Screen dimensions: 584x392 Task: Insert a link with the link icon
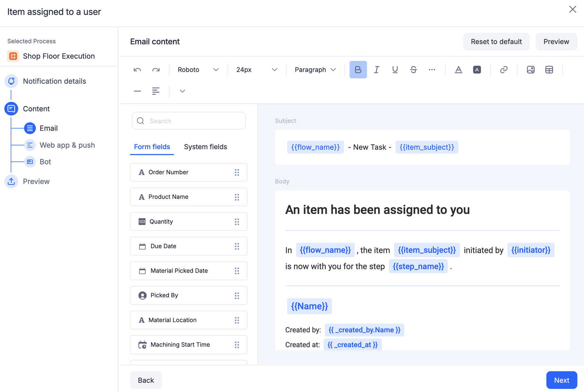point(504,70)
